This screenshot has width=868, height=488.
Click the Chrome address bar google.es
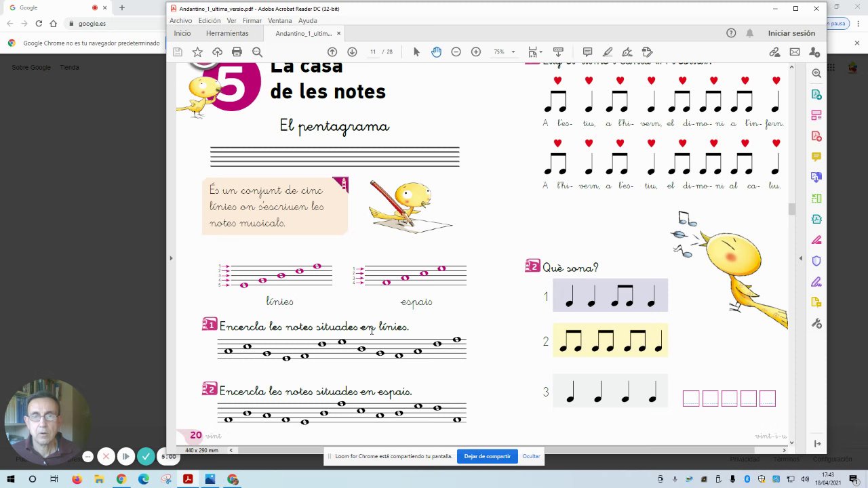pos(92,24)
